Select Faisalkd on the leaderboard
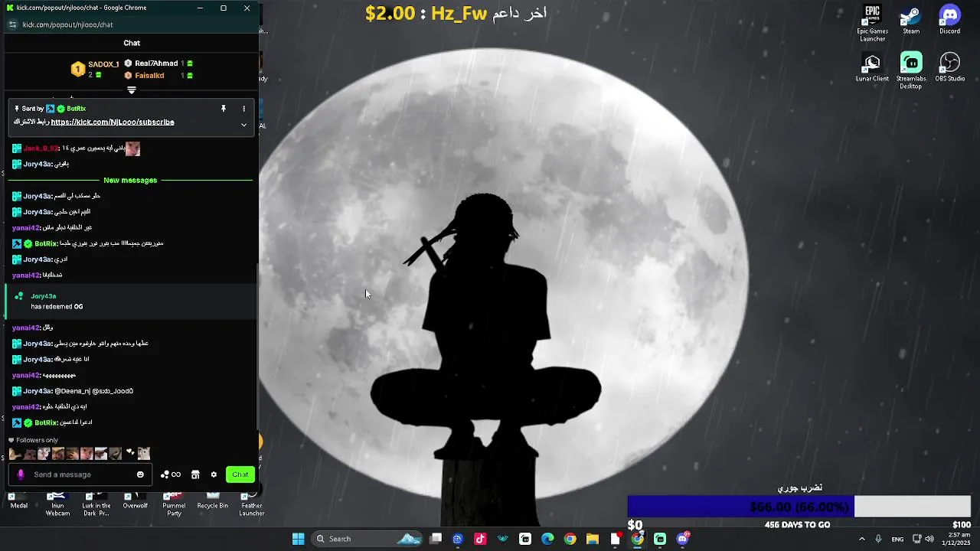This screenshot has height=551, width=980. [158, 76]
